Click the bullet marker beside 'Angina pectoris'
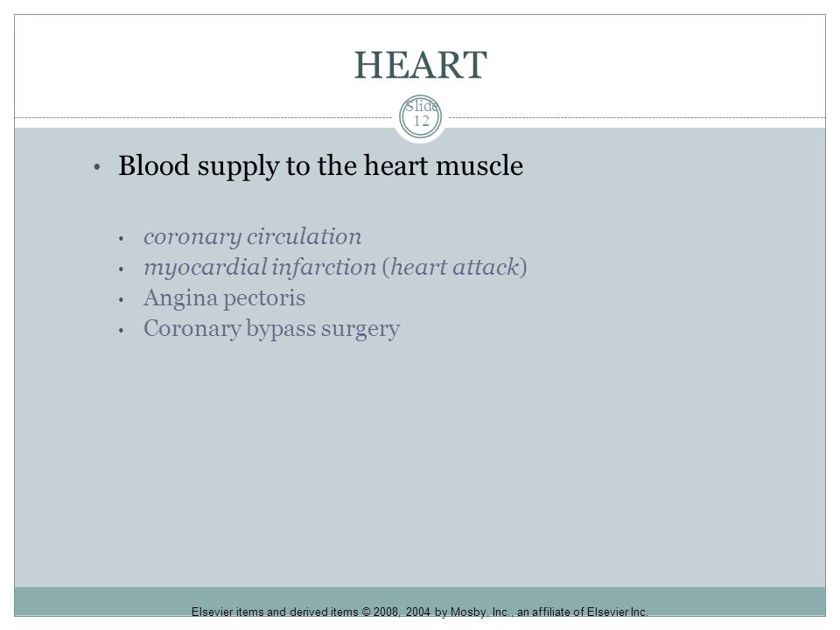This screenshot has height=630, width=840. 122,299
